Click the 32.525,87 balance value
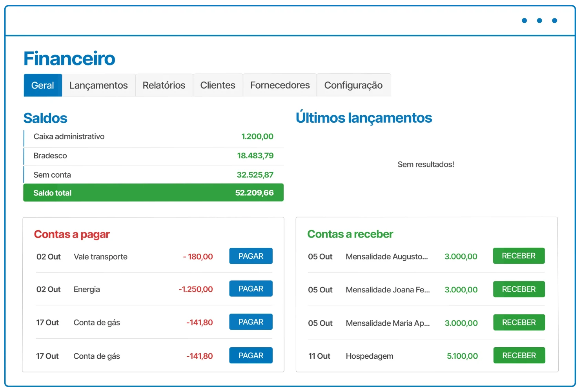Screen dimensions: 581x392 255,175
